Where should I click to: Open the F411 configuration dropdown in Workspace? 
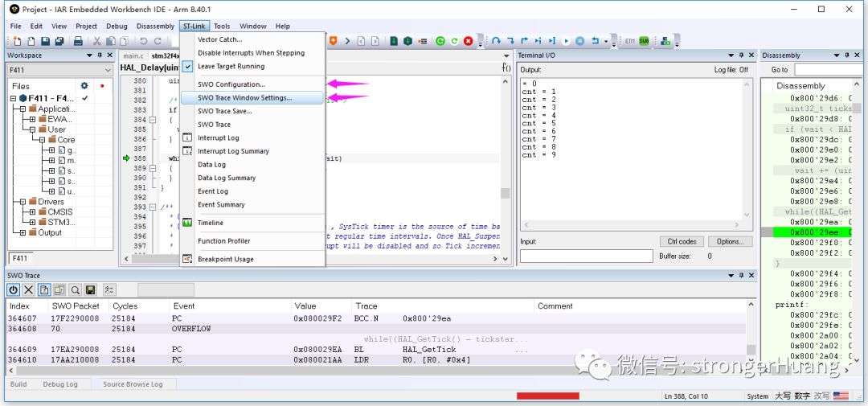click(108, 71)
